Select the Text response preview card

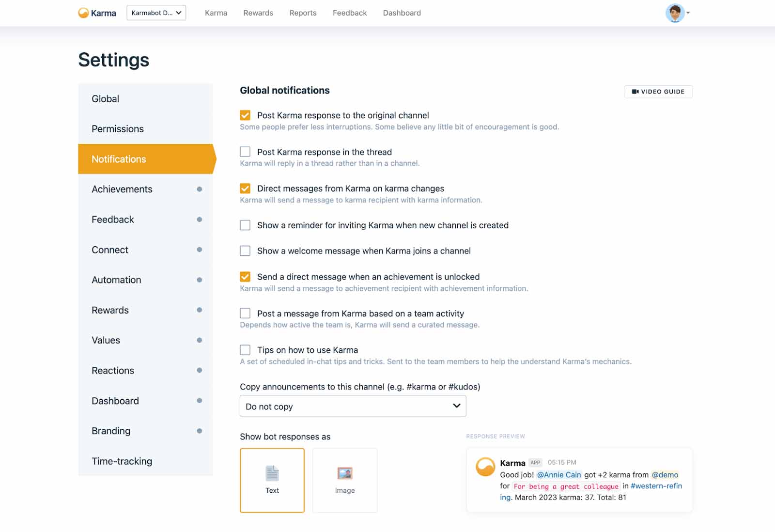point(272,480)
